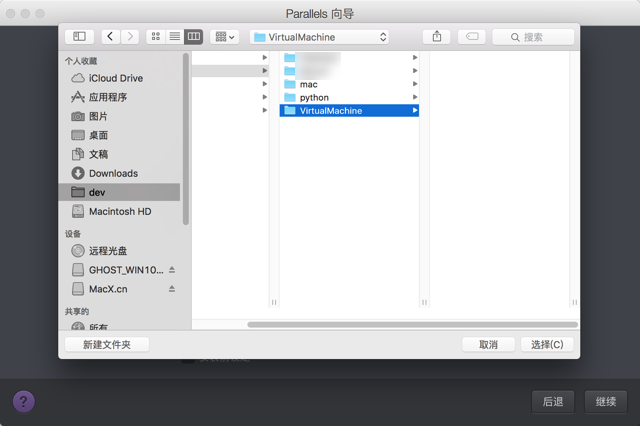Open iCloud Drive in the sidebar
640x426 pixels.
(x=121, y=78)
